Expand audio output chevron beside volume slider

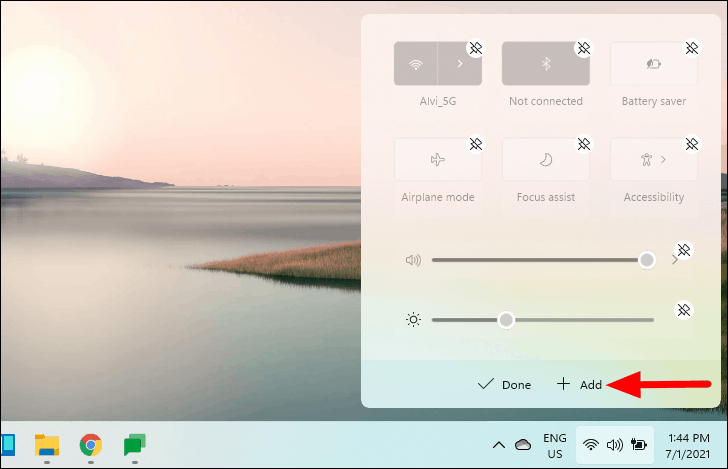pos(674,261)
